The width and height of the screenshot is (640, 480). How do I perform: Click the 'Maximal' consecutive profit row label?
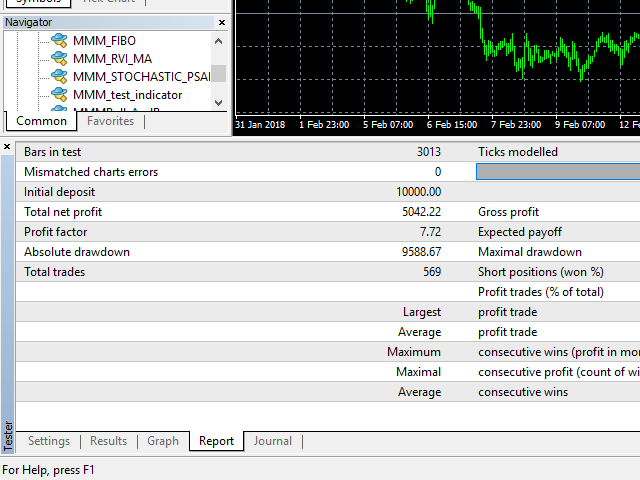418,372
